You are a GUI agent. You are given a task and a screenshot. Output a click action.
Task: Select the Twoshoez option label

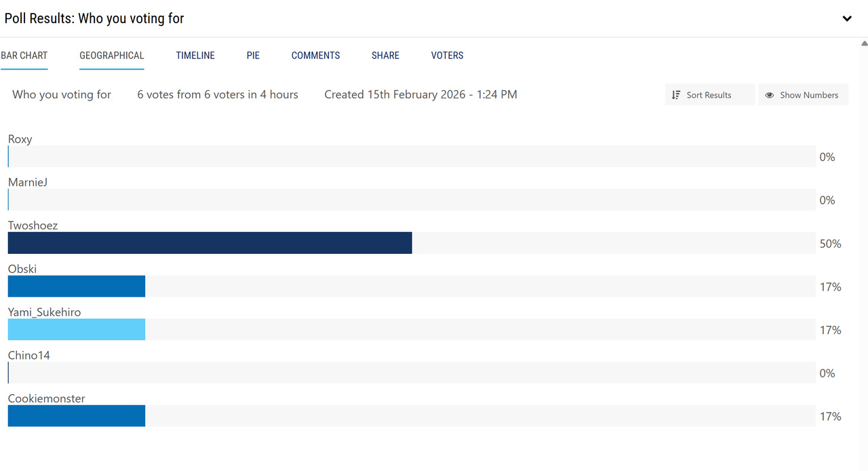click(33, 225)
